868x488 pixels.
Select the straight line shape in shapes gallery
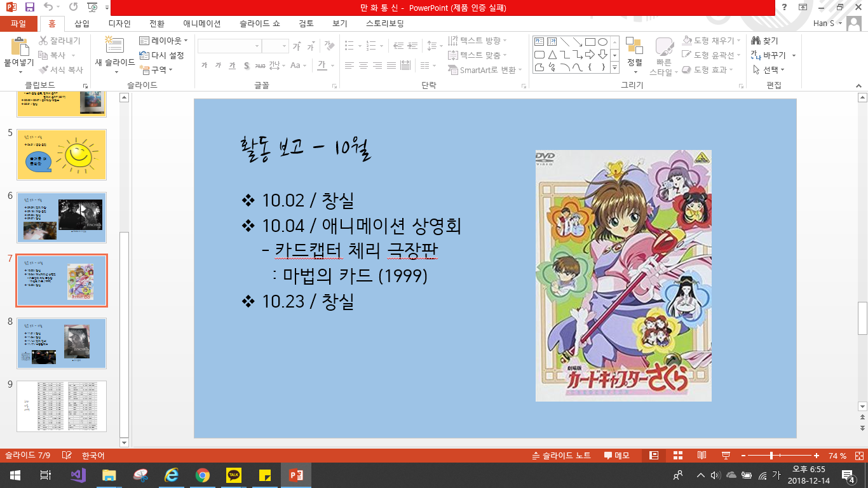click(565, 42)
